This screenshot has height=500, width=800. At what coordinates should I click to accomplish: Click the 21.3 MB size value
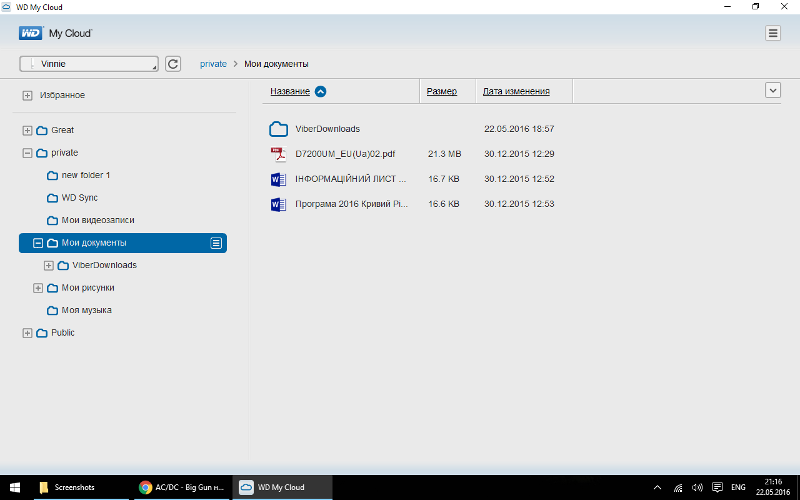pyautogui.click(x=444, y=154)
